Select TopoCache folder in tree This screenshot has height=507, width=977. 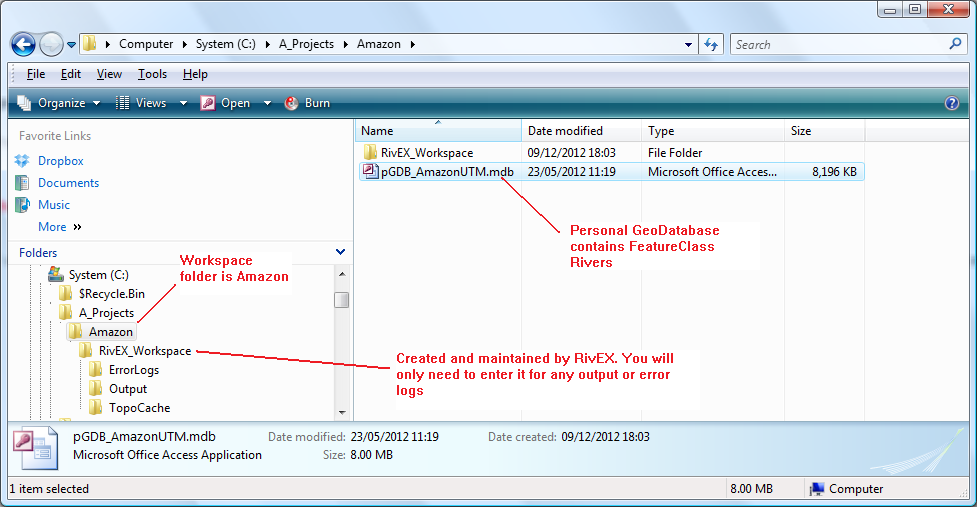(x=140, y=408)
